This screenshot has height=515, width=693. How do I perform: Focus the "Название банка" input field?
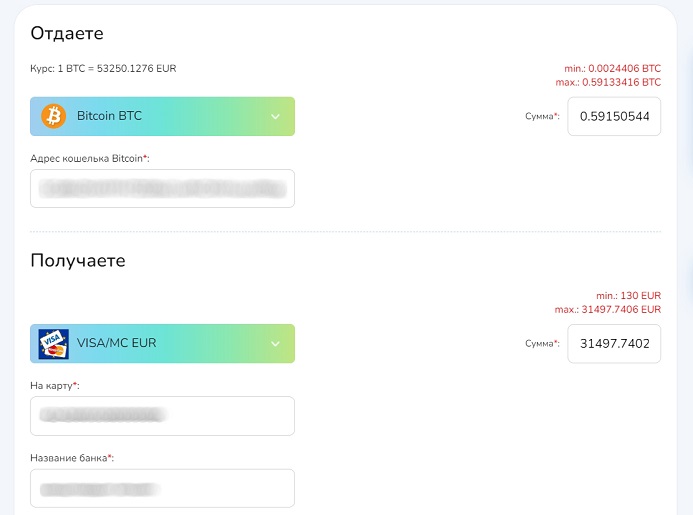click(162, 488)
